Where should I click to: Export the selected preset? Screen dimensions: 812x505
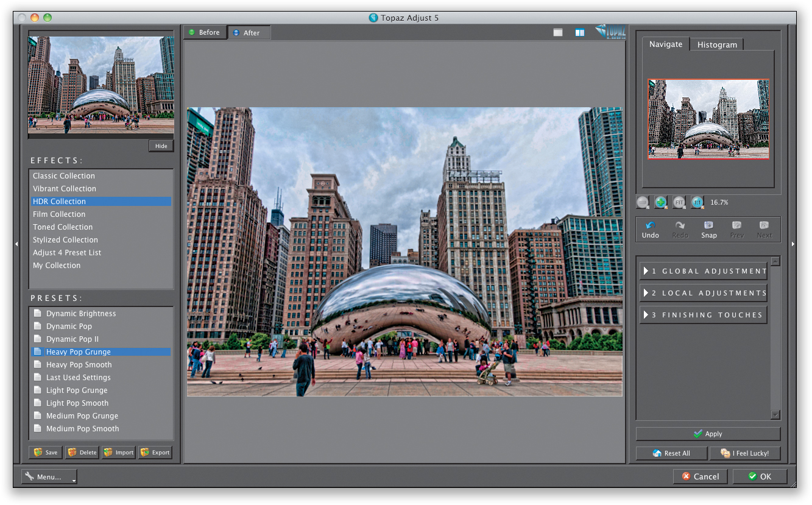[155, 453]
